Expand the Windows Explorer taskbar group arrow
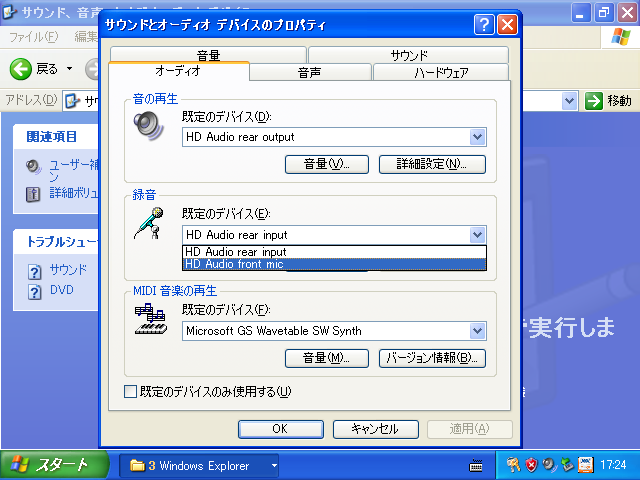This screenshot has width=640, height=480. pyautogui.click(x=274, y=465)
